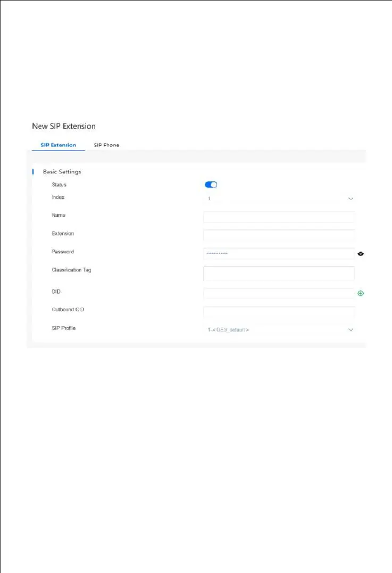Screen dimensions: 392x573
Task: Click the green add DID plus icon
Action: [x=361, y=293]
